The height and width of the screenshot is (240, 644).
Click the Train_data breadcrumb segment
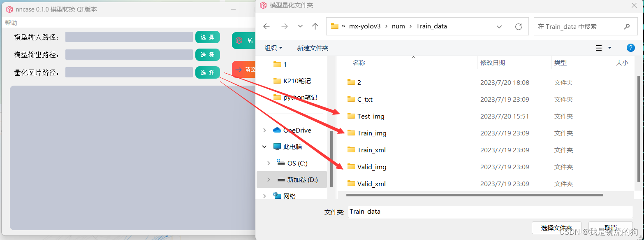click(431, 26)
